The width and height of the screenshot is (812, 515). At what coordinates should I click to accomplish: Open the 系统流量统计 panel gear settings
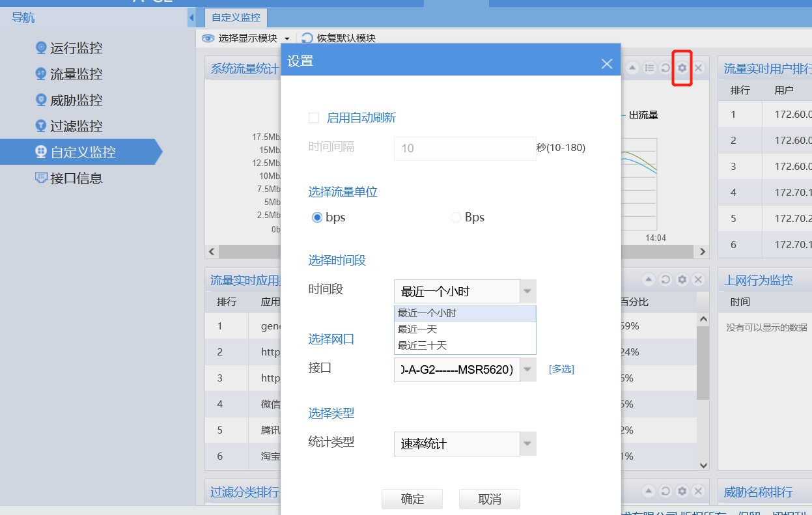682,68
